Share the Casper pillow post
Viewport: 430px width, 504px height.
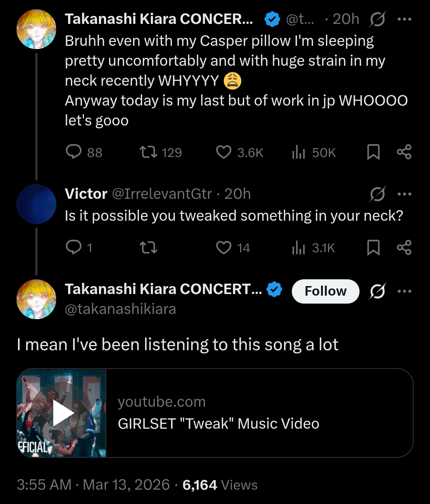click(404, 152)
